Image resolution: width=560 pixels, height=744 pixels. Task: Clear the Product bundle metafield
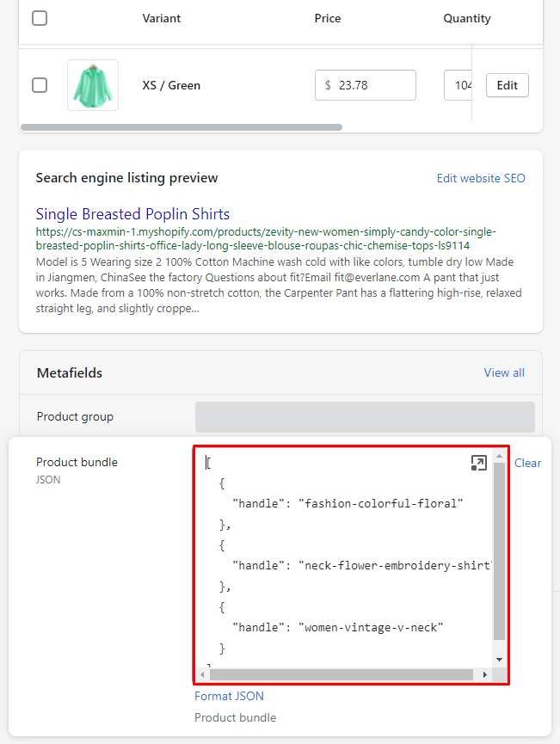527,463
